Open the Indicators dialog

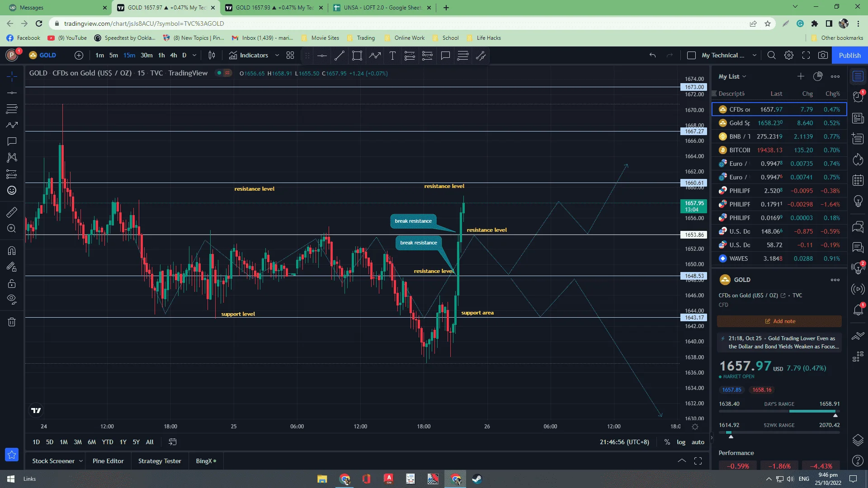248,55
